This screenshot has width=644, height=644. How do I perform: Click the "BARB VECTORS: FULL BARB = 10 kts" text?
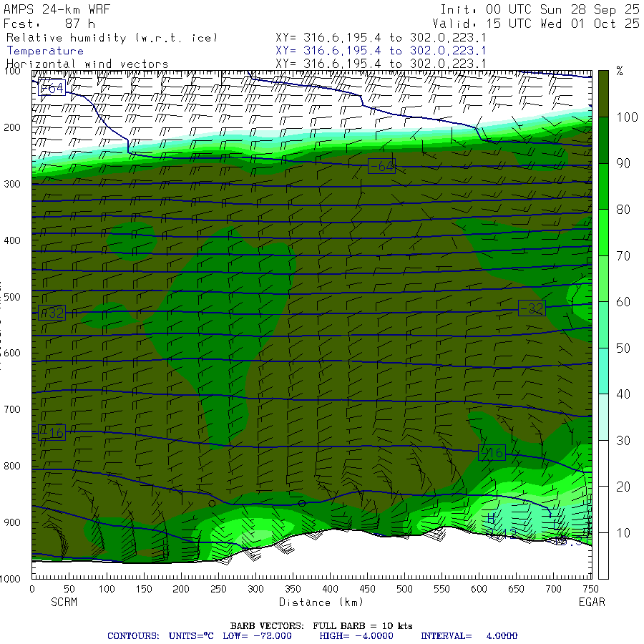tap(321, 626)
